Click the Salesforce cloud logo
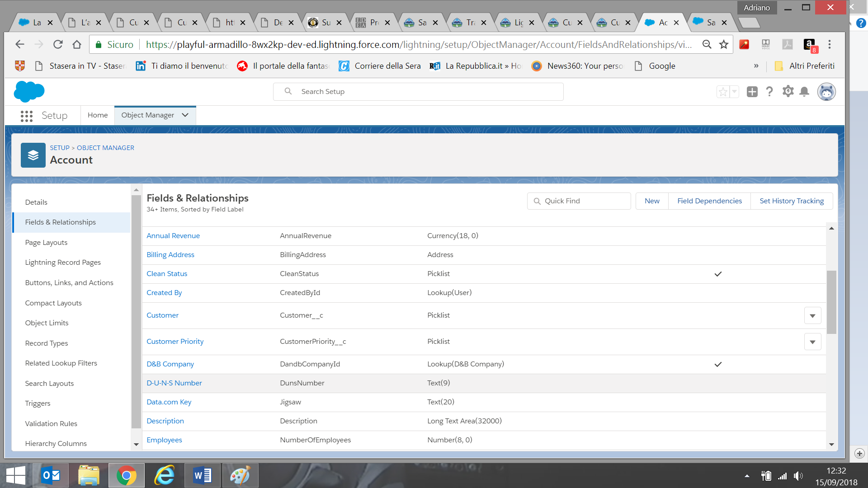 click(x=29, y=92)
